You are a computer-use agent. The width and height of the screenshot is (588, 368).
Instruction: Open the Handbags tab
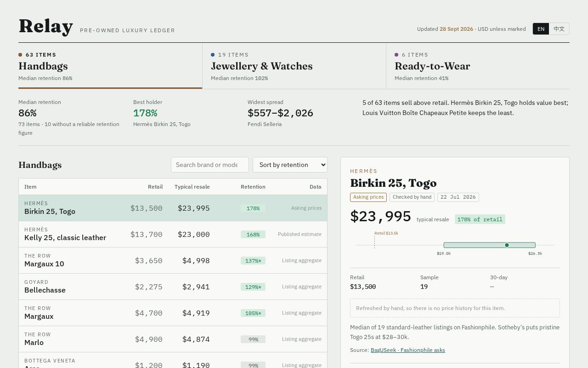click(x=110, y=66)
